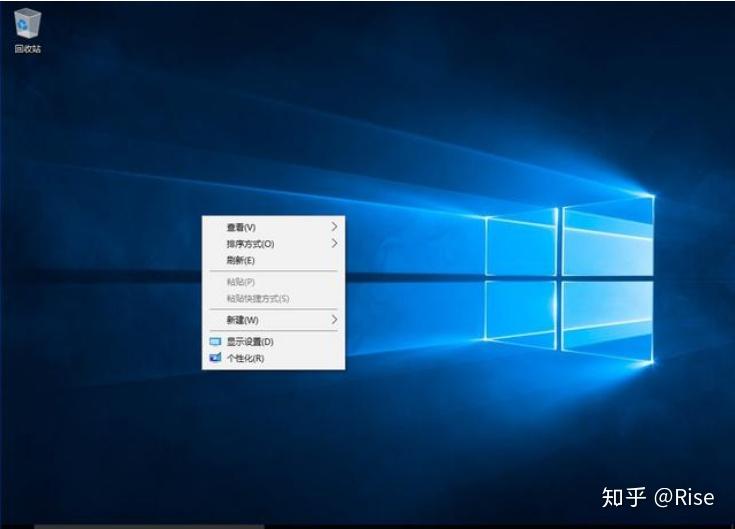Open the 查看(V) context menu entry
Viewport: 735px width, 529px height.
point(273,227)
